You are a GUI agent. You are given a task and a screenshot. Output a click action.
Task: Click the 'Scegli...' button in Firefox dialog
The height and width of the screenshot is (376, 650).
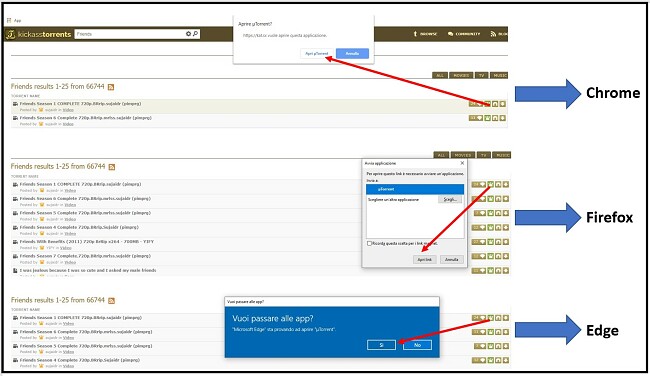[x=450, y=200]
